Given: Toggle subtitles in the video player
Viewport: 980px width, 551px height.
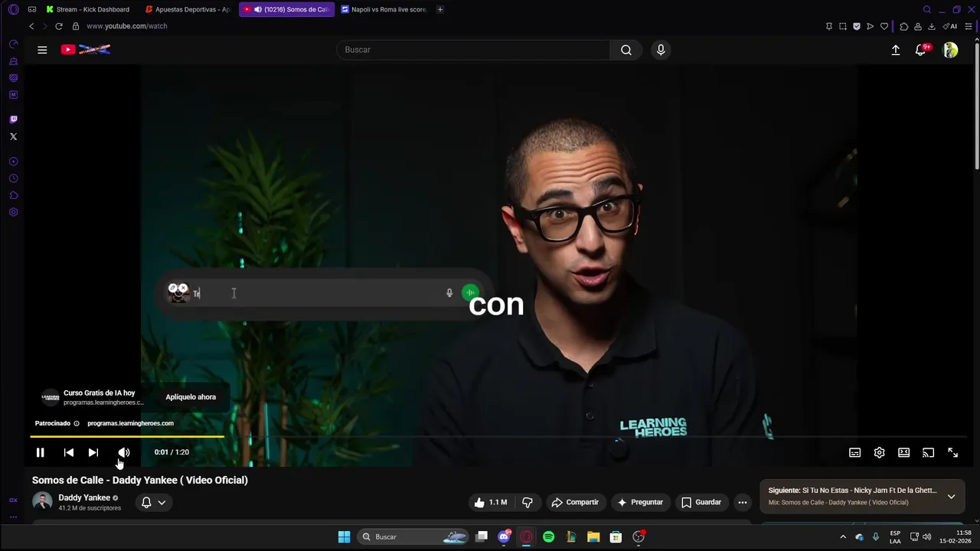Looking at the screenshot, I should click(854, 452).
